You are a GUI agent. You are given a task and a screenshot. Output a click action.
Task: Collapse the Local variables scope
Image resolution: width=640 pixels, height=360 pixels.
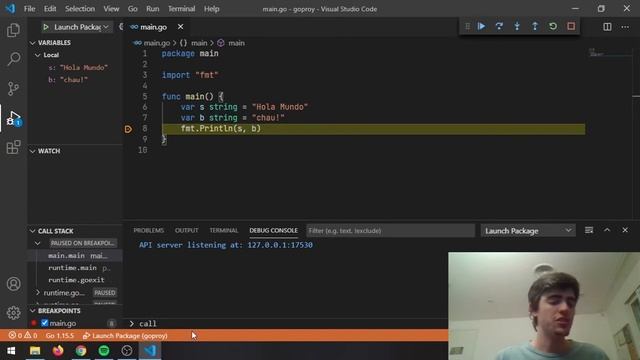[x=38, y=55]
